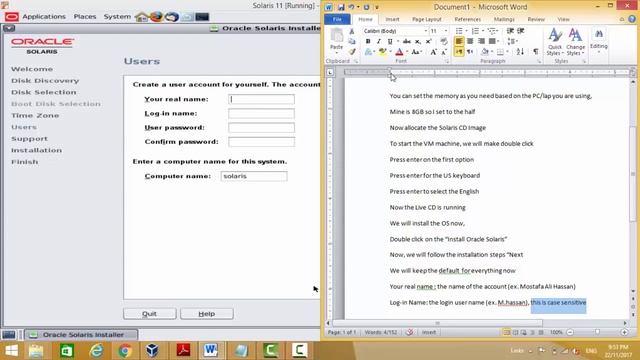
Task: Click the red Font Color icon
Action: 399,52
